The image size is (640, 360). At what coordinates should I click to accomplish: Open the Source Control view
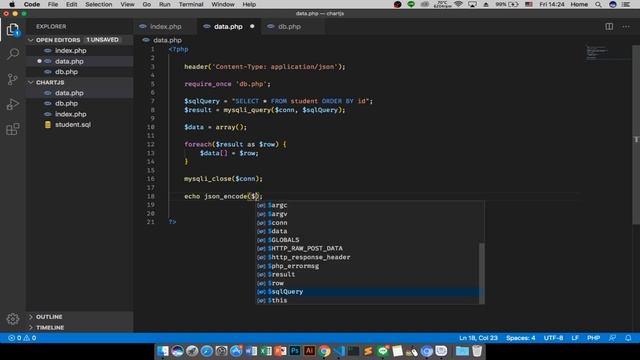coord(13,79)
